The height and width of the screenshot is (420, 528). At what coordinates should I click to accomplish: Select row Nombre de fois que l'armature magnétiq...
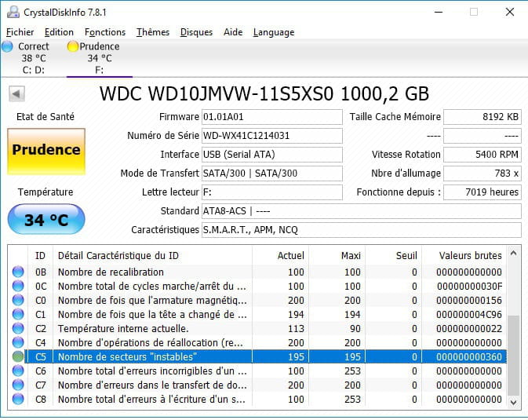(x=257, y=300)
